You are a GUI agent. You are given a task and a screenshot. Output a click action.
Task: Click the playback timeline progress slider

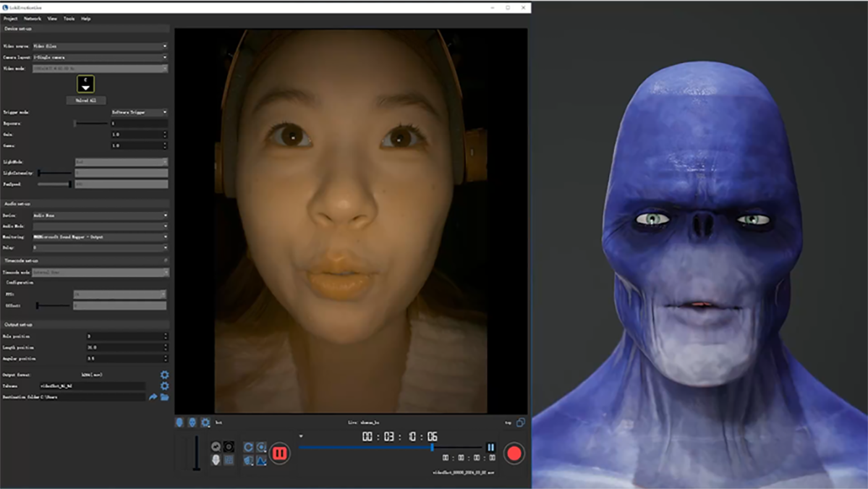click(x=391, y=447)
